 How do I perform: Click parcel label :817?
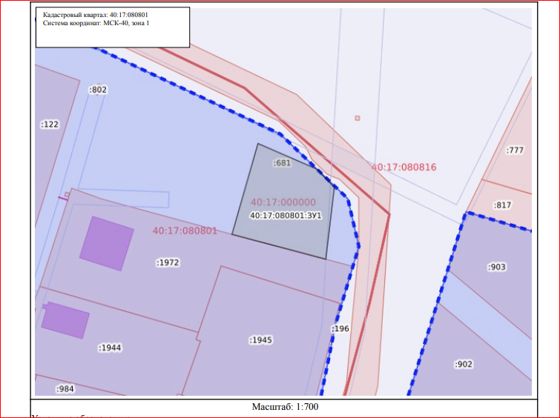click(x=502, y=205)
